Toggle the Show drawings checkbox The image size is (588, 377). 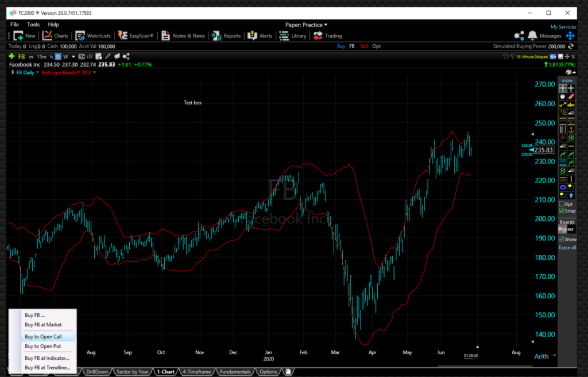coord(562,239)
